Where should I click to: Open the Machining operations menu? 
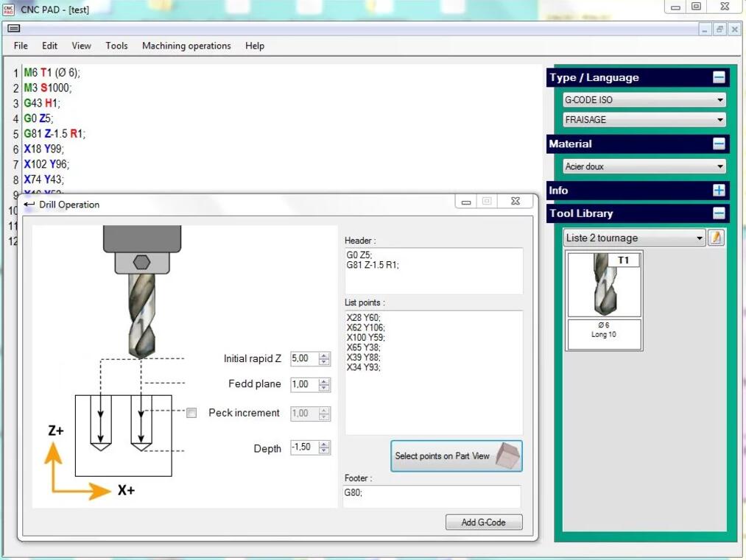(x=186, y=46)
